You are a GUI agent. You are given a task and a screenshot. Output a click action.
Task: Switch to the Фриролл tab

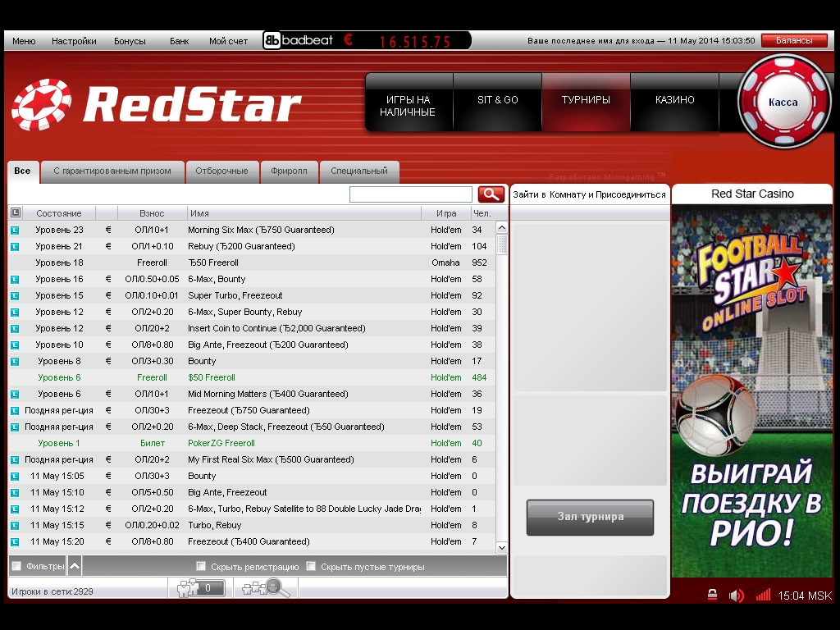pyautogui.click(x=289, y=171)
